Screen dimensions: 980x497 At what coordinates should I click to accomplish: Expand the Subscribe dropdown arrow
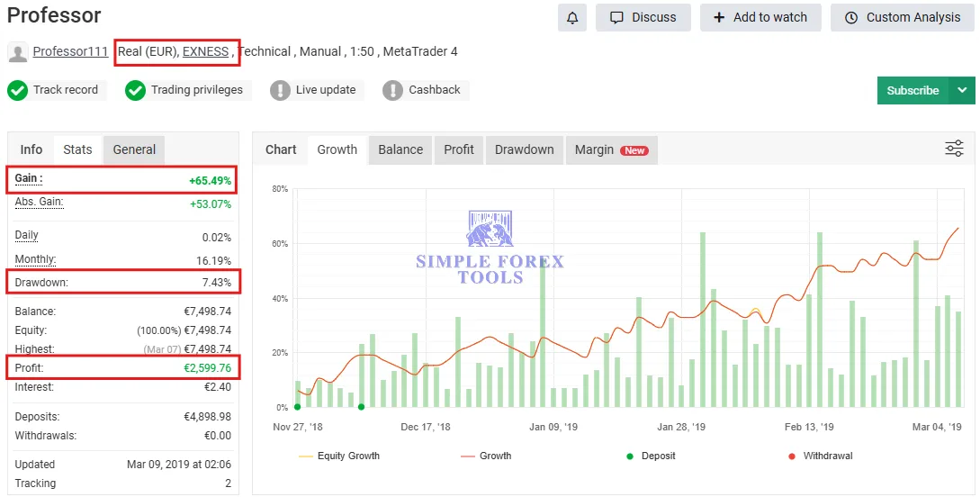point(962,90)
